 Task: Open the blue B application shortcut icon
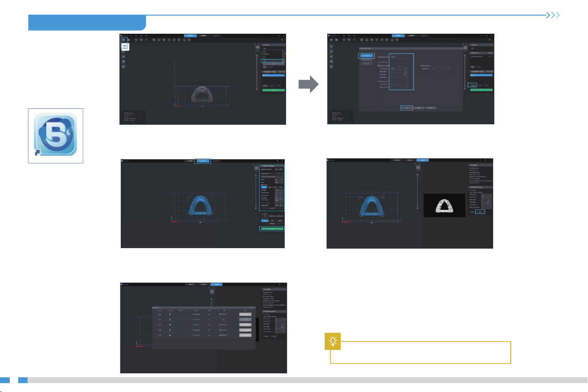(56, 135)
